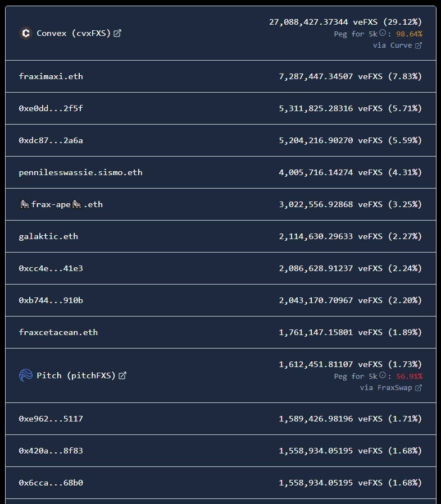
Task: Click the Pitch wave logo icon
Action: [x=25, y=375]
